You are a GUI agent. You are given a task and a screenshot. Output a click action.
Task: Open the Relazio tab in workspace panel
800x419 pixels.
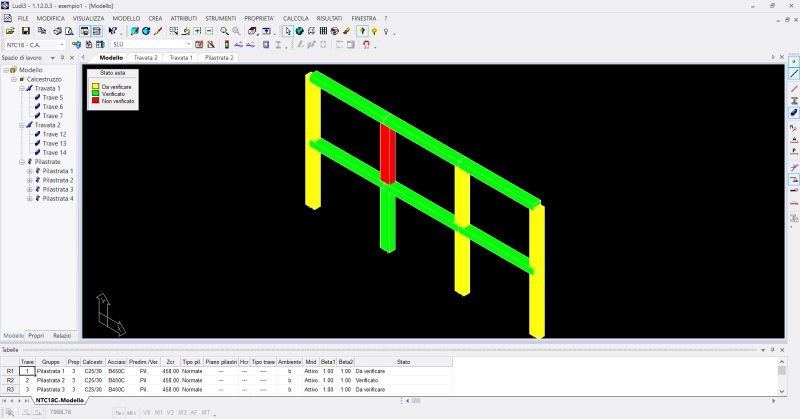click(x=62, y=335)
